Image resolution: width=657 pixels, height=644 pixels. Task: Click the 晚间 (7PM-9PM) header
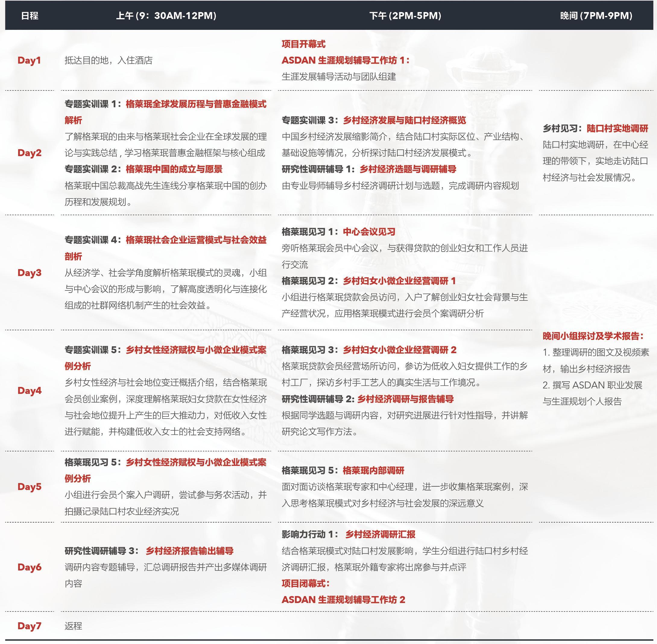click(596, 16)
